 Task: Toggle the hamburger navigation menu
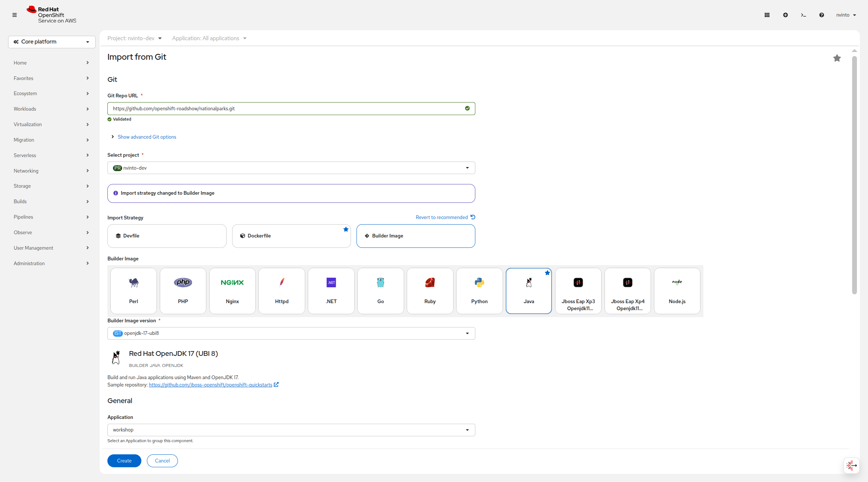tap(14, 15)
